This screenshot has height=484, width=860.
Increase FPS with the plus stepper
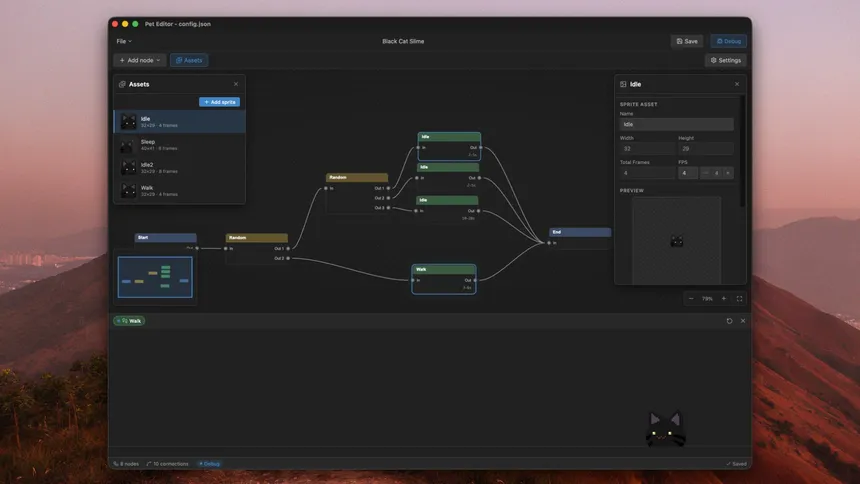(728, 173)
